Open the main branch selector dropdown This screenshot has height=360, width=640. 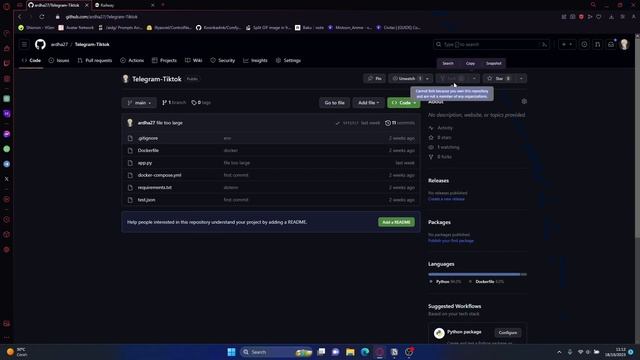click(x=139, y=103)
